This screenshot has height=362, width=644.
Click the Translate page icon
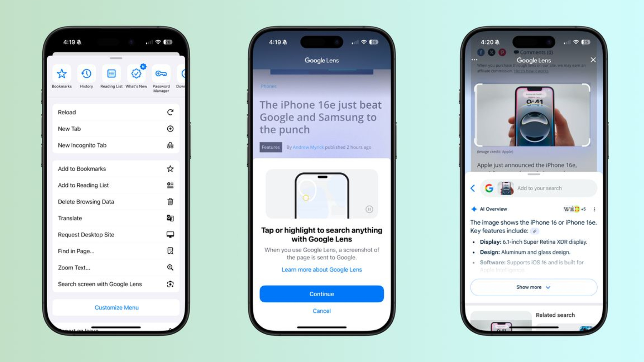(170, 218)
